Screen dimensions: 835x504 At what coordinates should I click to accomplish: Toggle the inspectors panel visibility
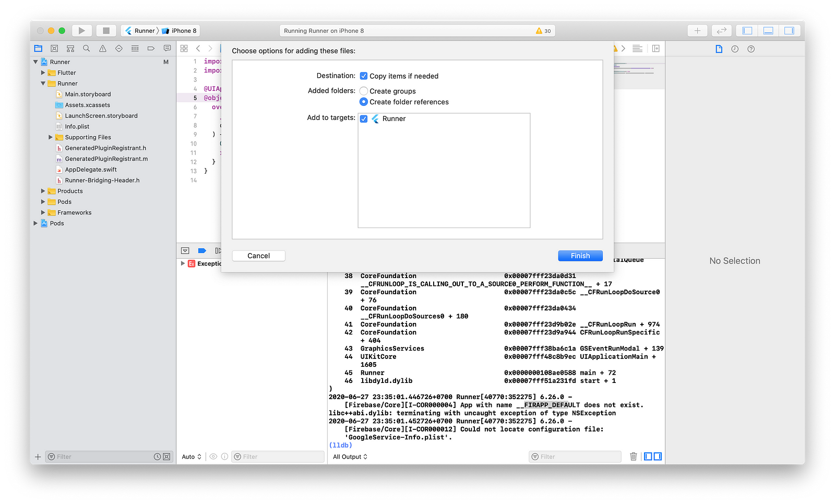[x=789, y=31]
